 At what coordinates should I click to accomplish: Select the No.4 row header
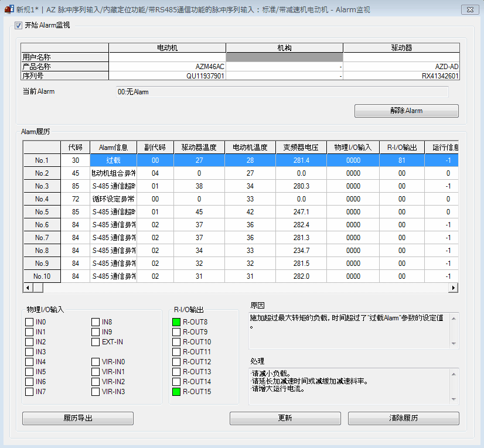click(x=42, y=199)
